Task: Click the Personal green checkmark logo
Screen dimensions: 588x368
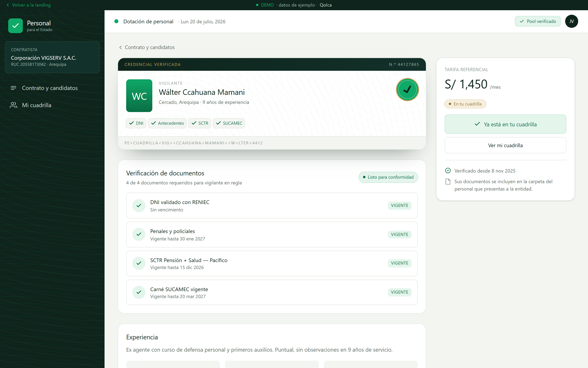Action: tap(15, 26)
